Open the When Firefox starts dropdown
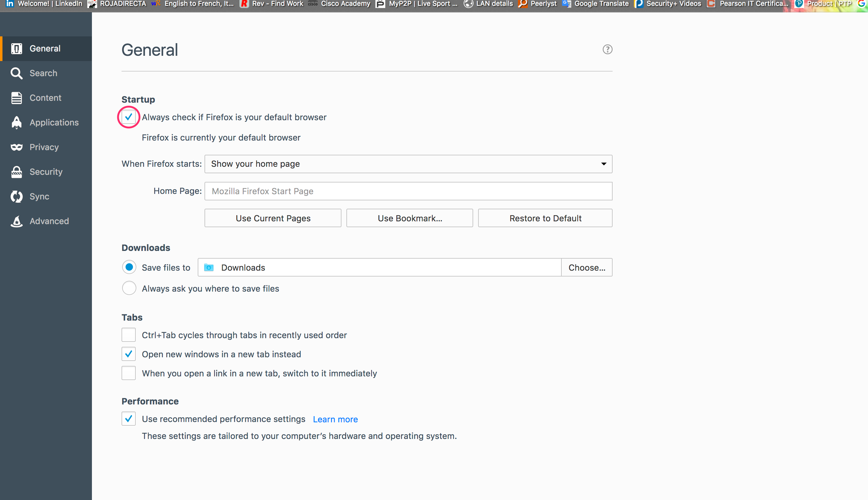This screenshot has height=500, width=868. [x=408, y=164]
